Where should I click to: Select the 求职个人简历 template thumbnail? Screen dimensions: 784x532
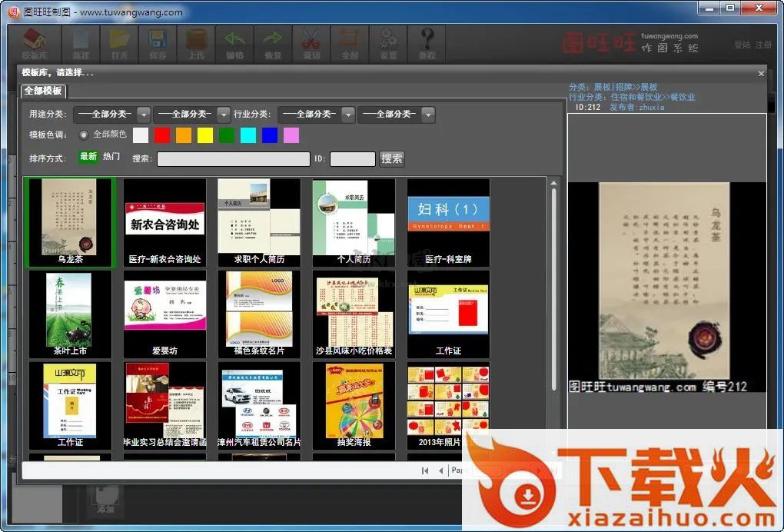[259, 222]
